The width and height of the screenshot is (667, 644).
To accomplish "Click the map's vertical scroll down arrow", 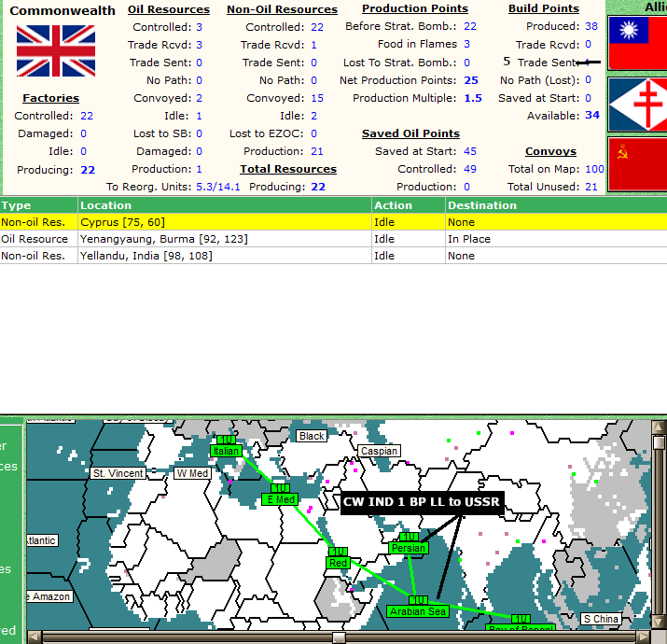I will click(x=658, y=622).
